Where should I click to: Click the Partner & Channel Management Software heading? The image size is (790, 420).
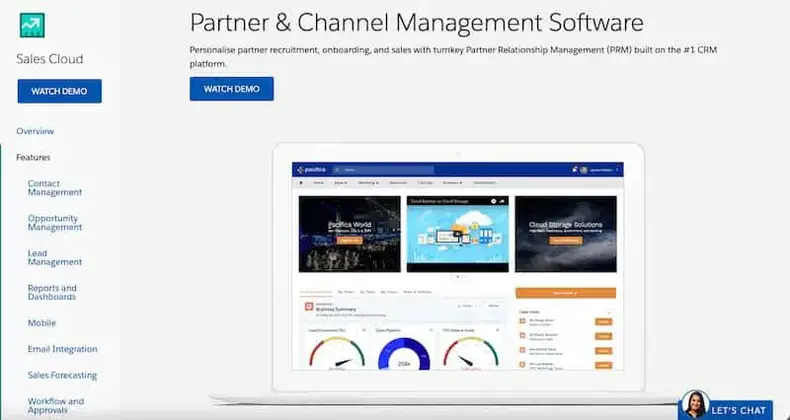pyautogui.click(x=417, y=22)
